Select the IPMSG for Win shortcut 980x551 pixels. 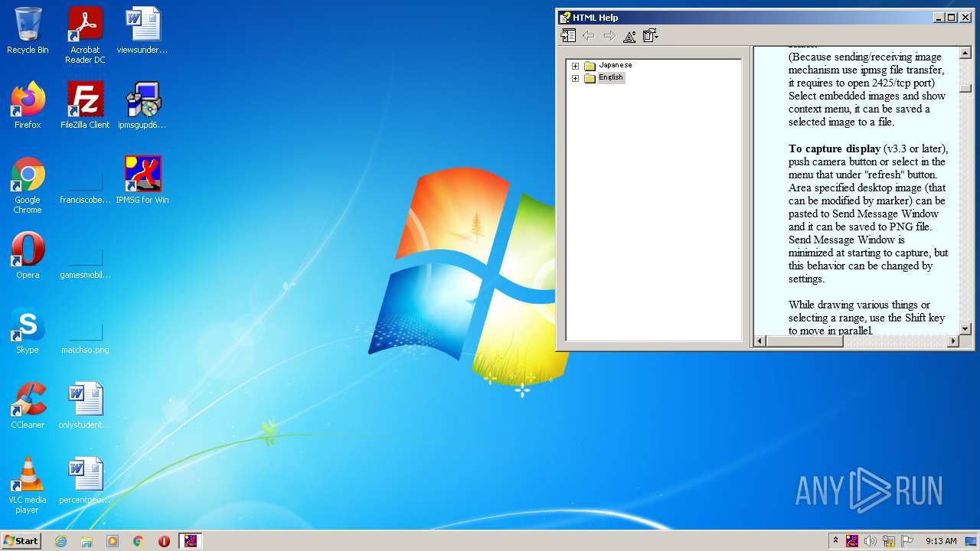pos(142,181)
